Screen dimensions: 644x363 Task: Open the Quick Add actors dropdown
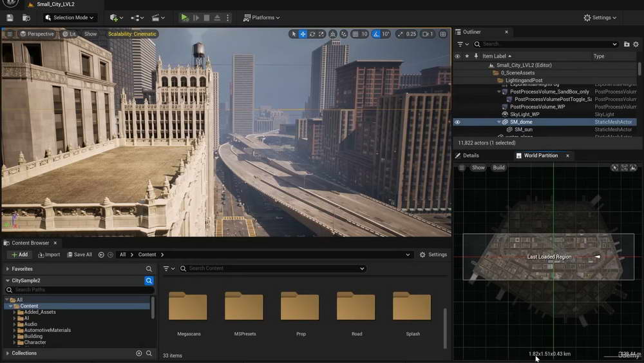(116, 17)
